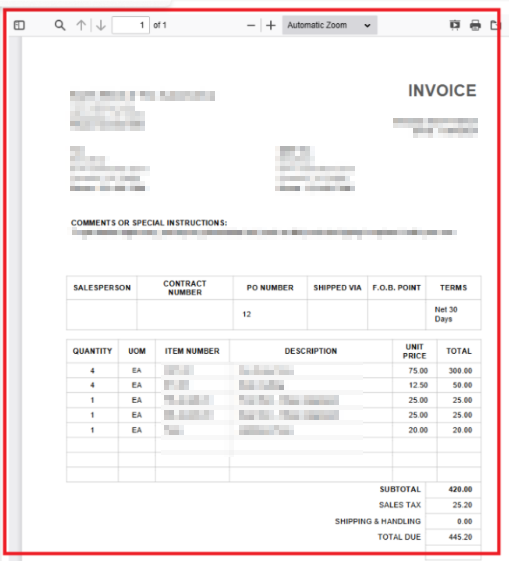Screen dimensions: 509x561
Task: Click the ITEM NUMBER column header
Action: tap(192, 351)
